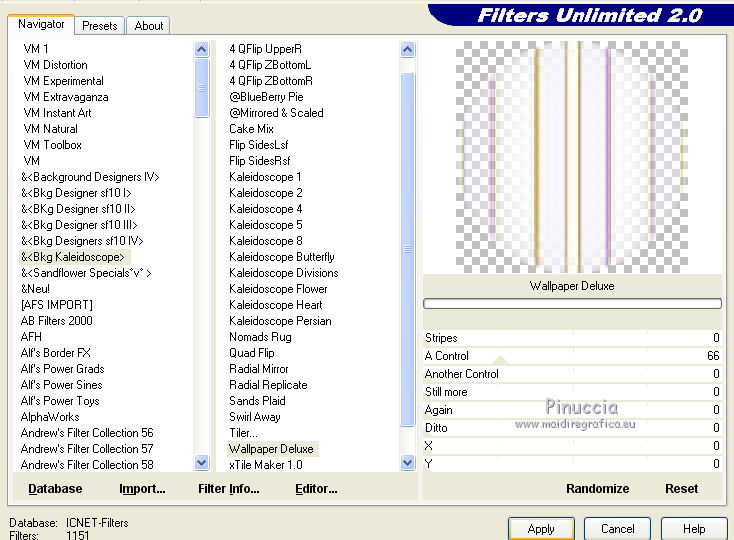The image size is (734, 540).
Task: Choose the Wallpaper Deluxe effect
Action: click(x=271, y=449)
